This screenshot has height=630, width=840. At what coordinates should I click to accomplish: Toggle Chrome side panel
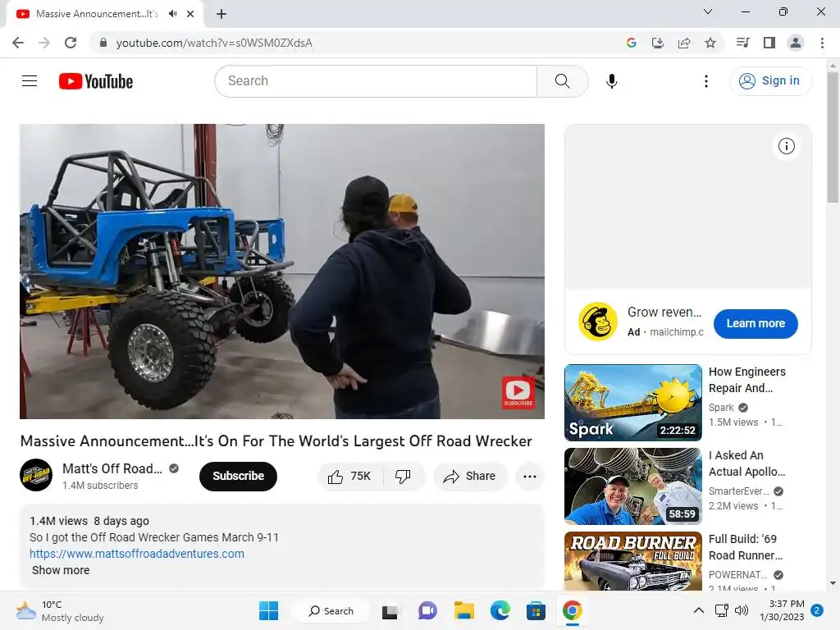[x=769, y=43]
